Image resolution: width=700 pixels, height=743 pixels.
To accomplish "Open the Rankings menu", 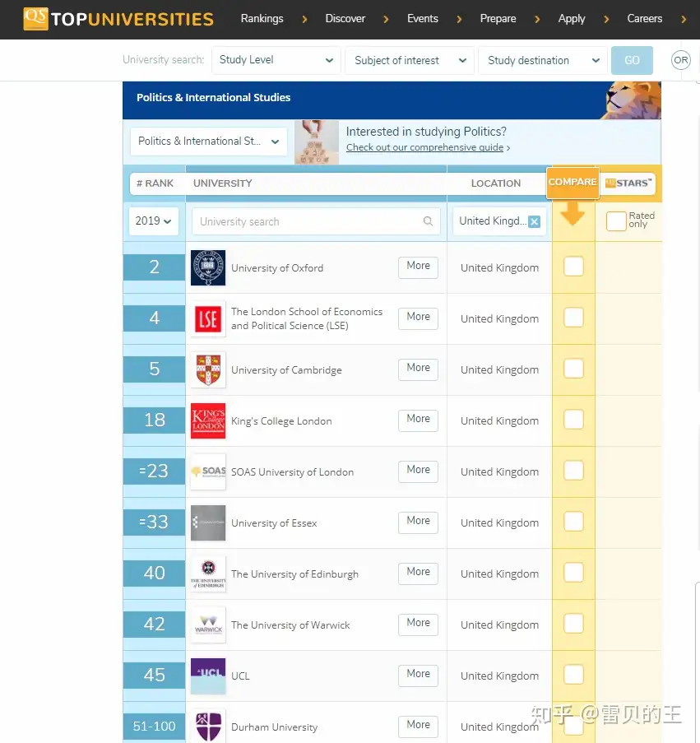I will (262, 18).
